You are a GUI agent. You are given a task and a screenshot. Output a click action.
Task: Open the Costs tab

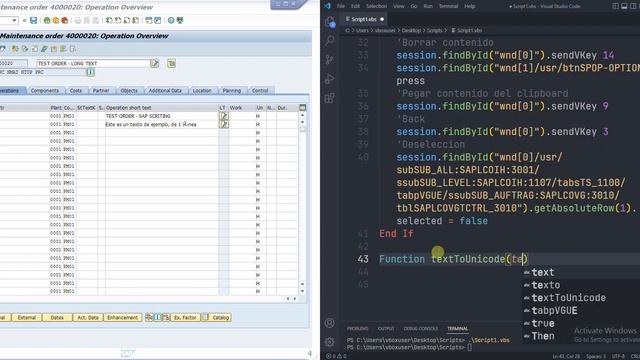(x=76, y=91)
